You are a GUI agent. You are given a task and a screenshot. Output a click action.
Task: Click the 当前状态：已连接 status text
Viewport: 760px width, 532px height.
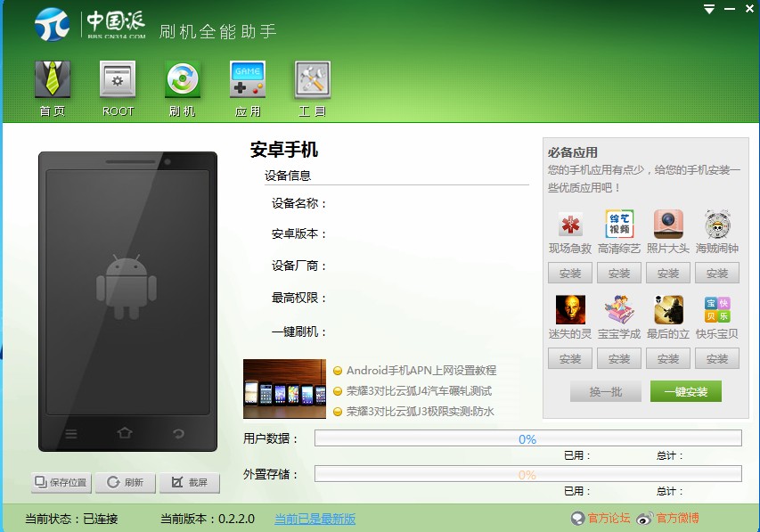[71, 519]
